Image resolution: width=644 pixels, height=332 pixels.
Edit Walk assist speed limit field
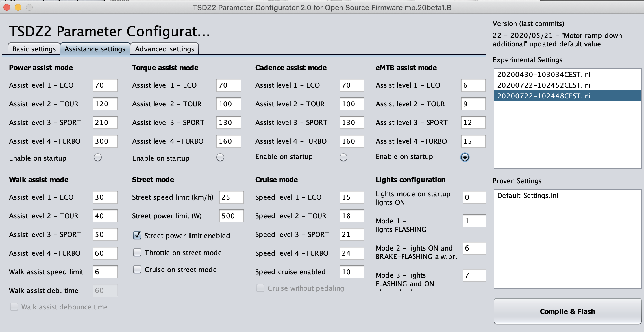coord(105,272)
